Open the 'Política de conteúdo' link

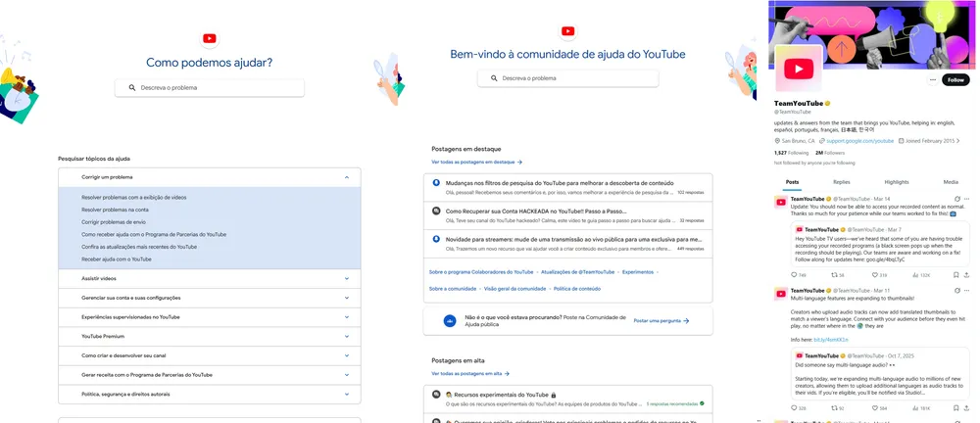577,289
